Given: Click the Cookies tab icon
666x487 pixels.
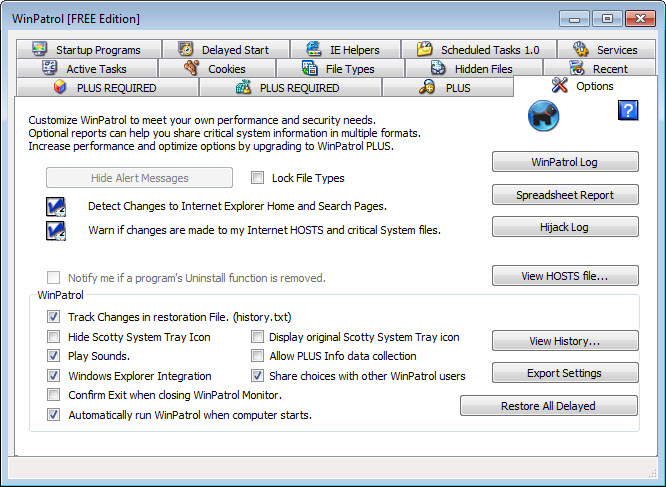Looking at the screenshot, I should click(192, 69).
